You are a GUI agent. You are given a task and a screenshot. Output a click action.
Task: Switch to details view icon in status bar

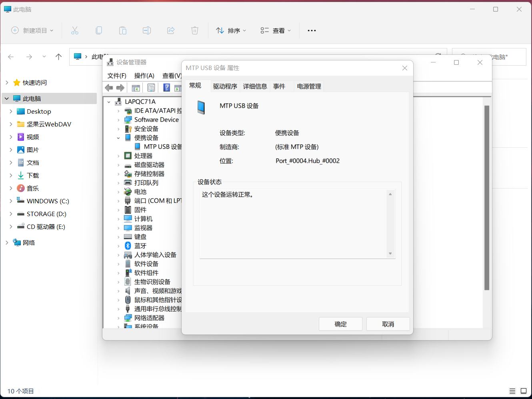(512, 391)
